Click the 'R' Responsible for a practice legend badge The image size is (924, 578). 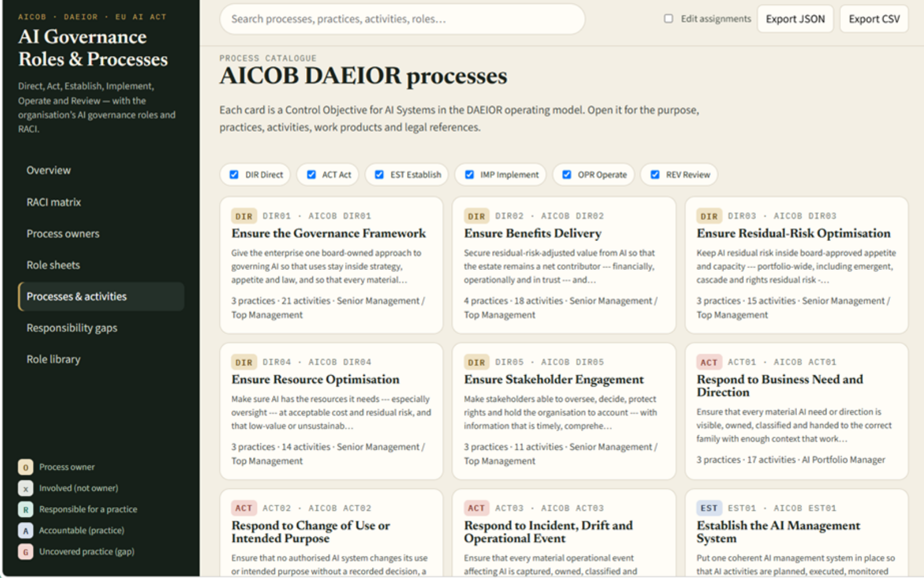[x=25, y=509]
